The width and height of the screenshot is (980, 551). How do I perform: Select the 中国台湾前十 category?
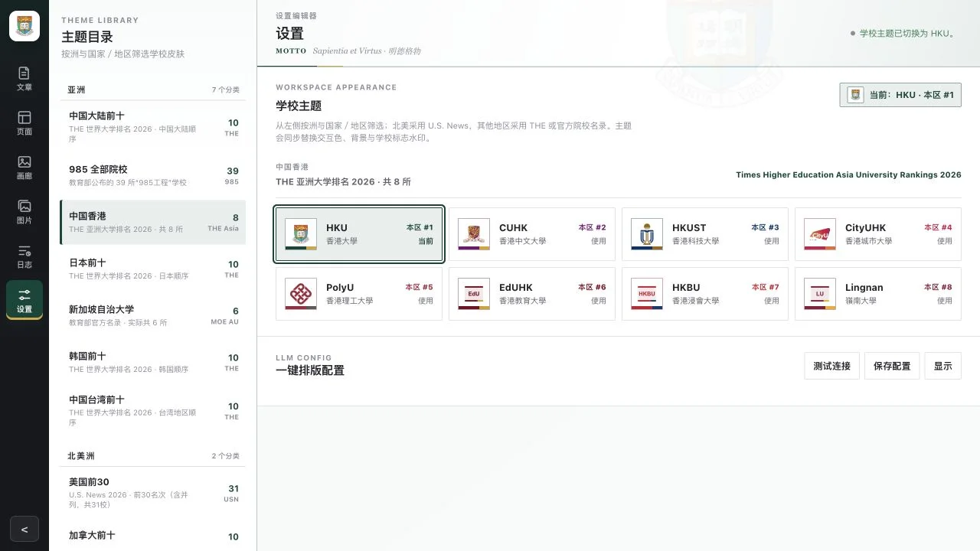point(153,412)
